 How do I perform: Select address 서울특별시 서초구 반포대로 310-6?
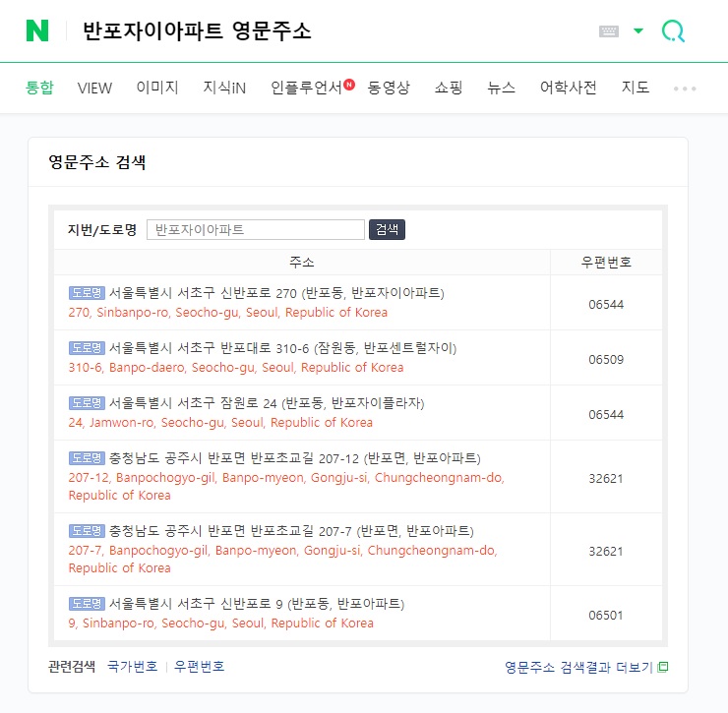(x=282, y=348)
